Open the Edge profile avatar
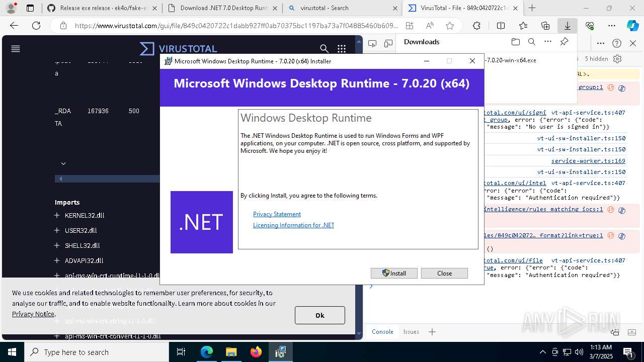 (x=11, y=8)
